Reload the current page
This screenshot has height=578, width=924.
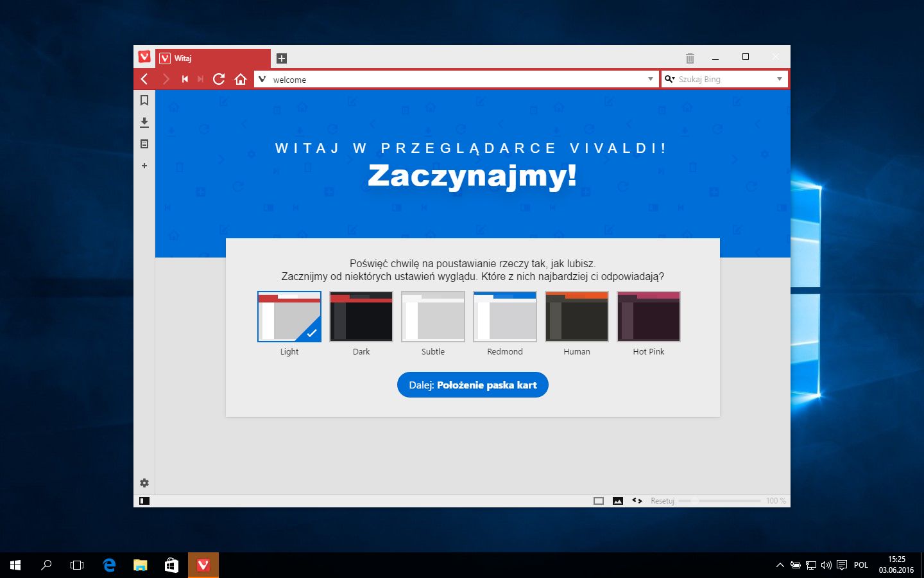(x=219, y=79)
